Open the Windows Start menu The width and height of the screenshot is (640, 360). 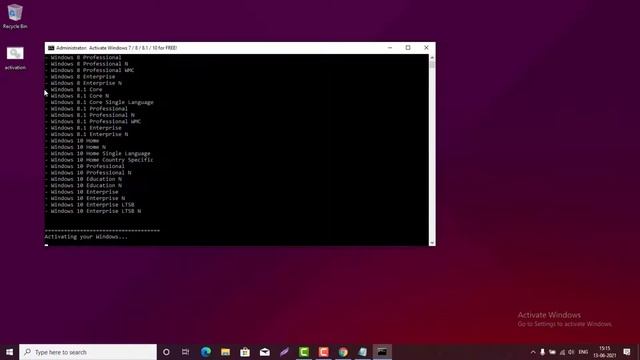click(9, 352)
